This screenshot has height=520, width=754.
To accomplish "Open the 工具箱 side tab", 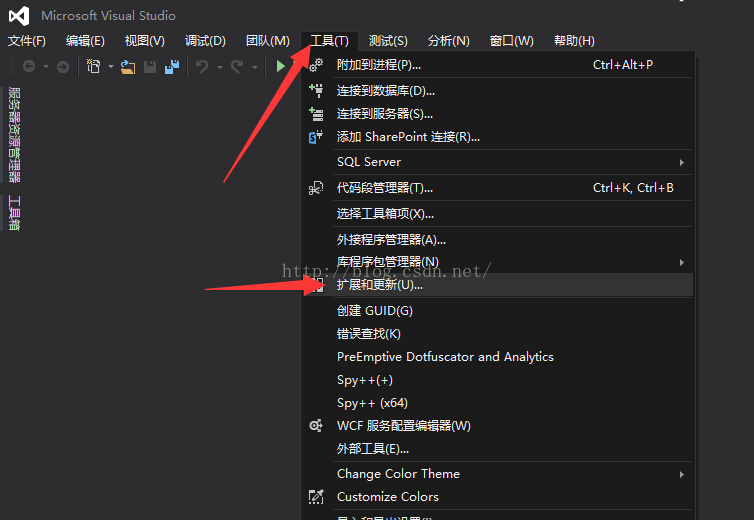I will [x=14, y=213].
